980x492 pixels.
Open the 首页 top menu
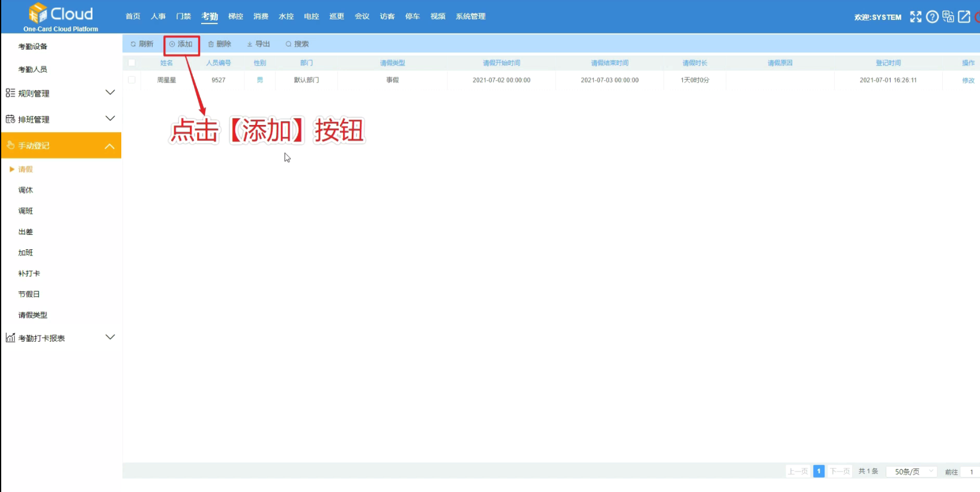(x=133, y=16)
